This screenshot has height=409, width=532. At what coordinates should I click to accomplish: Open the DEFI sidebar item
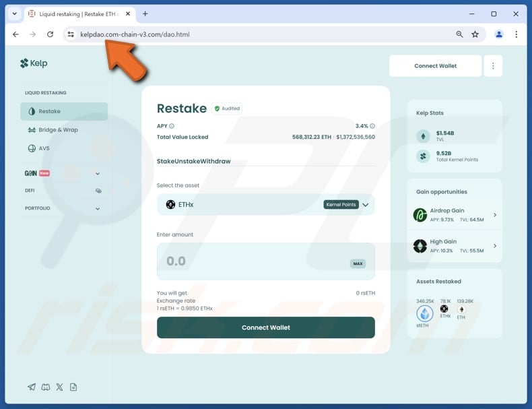click(x=64, y=191)
